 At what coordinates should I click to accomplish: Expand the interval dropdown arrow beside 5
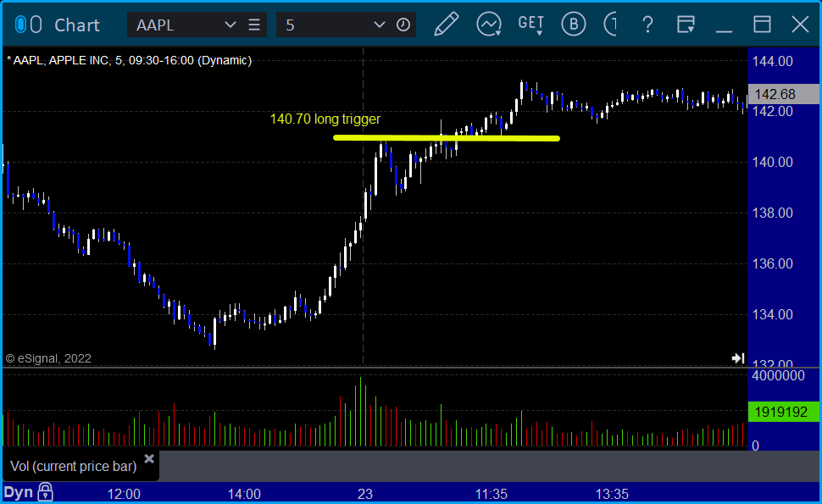click(379, 25)
